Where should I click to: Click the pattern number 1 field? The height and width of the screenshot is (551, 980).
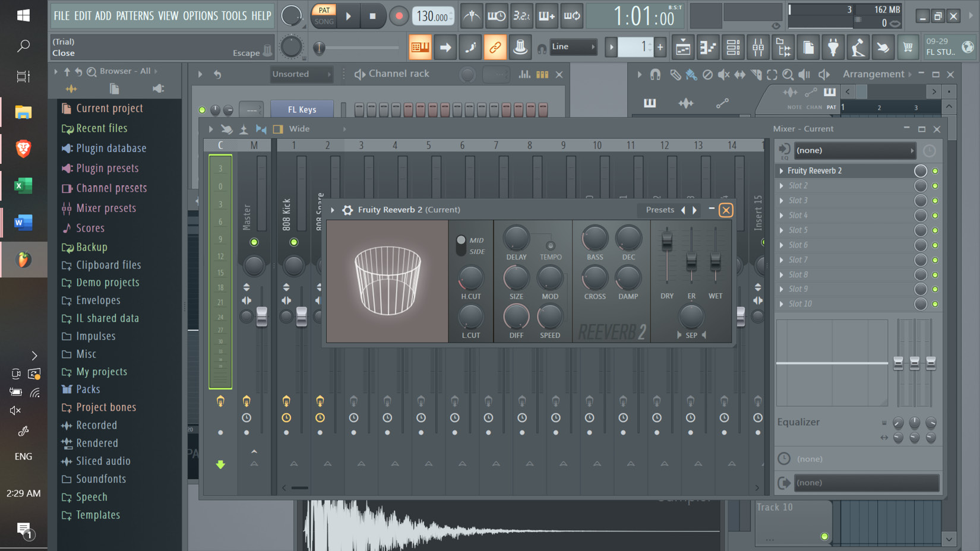click(x=636, y=47)
